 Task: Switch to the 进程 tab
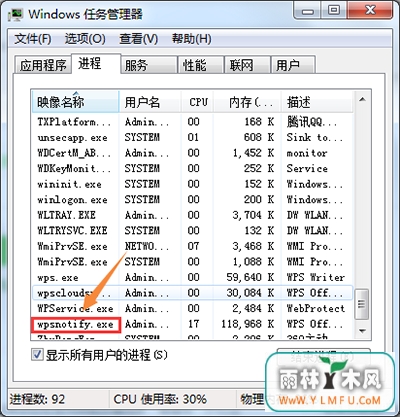pyautogui.click(x=96, y=63)
